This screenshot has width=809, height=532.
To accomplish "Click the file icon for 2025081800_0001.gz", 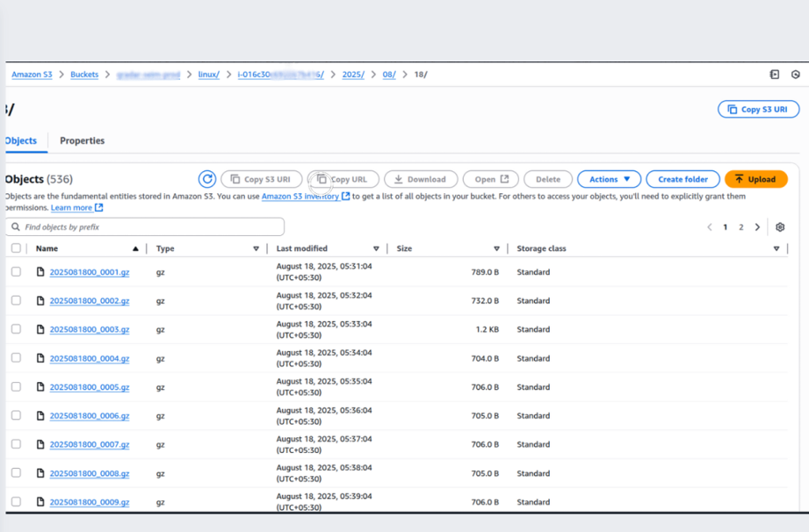I will (40, 271).
